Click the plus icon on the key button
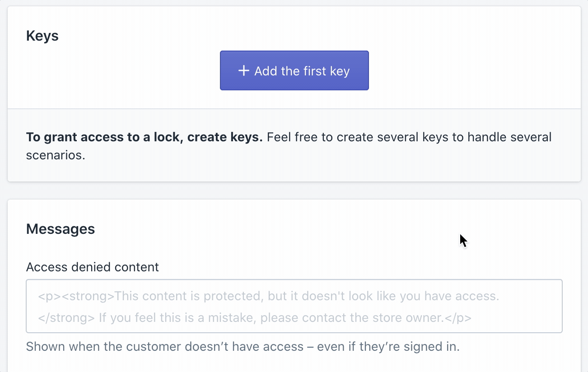Screen dimensions: 588x372 click(x=243, y=71)
